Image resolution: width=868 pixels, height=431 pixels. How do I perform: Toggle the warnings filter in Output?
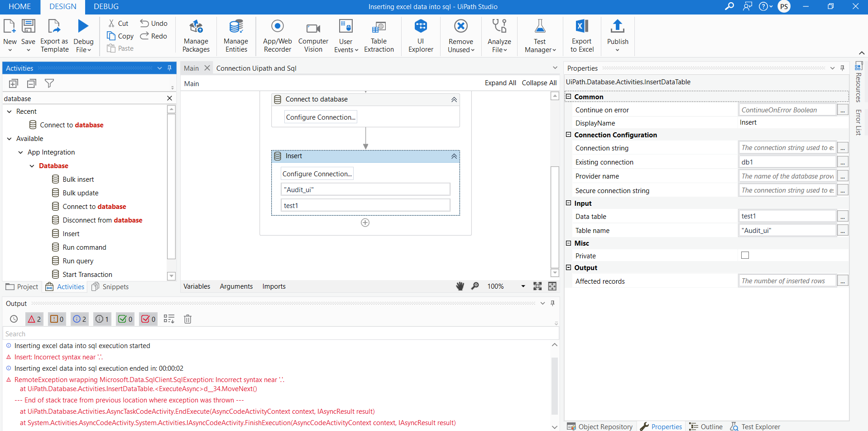coord(57,319)
